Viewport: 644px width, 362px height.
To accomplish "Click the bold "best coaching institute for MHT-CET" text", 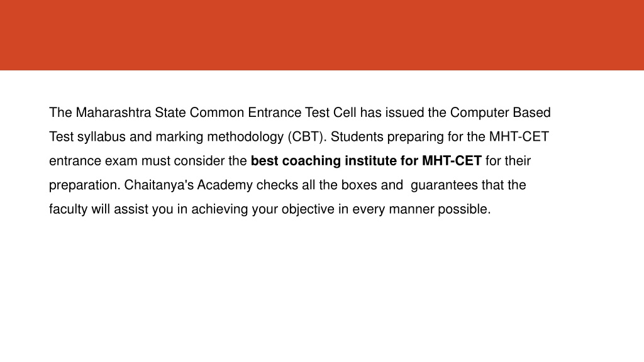I will tap(366, 161).
